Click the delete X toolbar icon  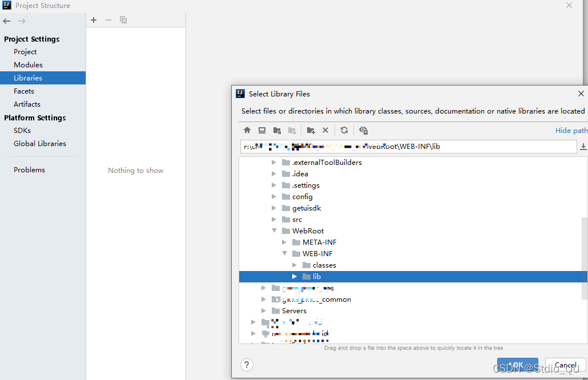point(325,130)
